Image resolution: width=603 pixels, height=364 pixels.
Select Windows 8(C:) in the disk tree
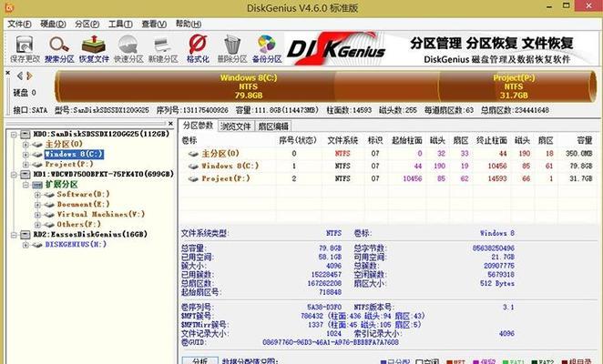(x=74, y=154)
